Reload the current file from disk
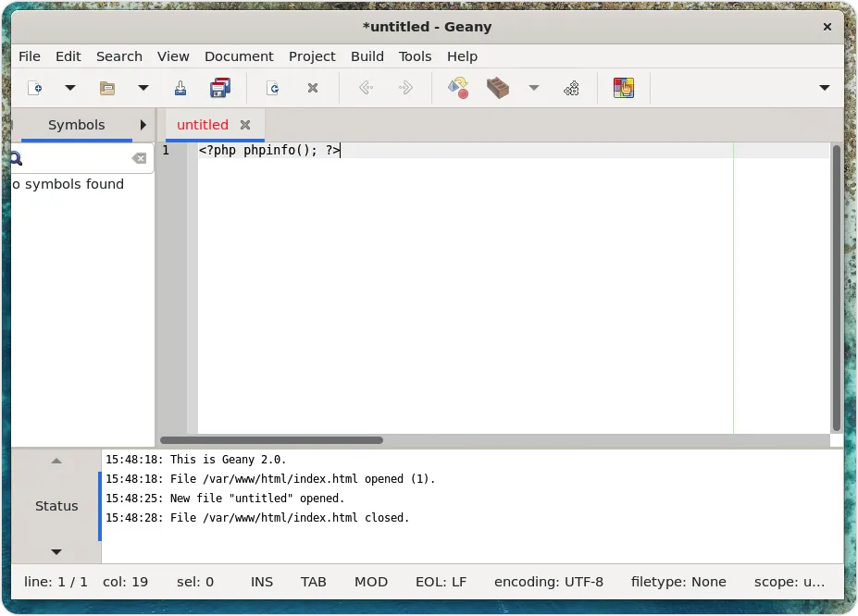This screenshot has height=616, width=858. pos(272,88)
